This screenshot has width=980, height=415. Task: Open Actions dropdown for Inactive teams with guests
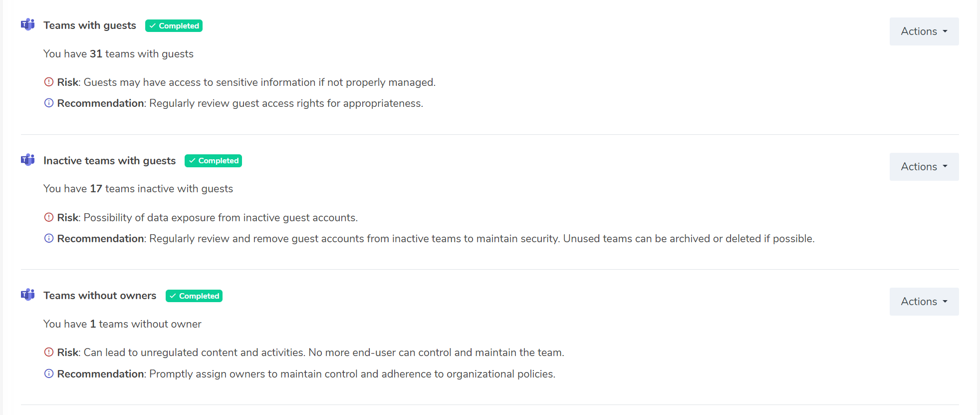pyautogui.click(x=924, y=167)
